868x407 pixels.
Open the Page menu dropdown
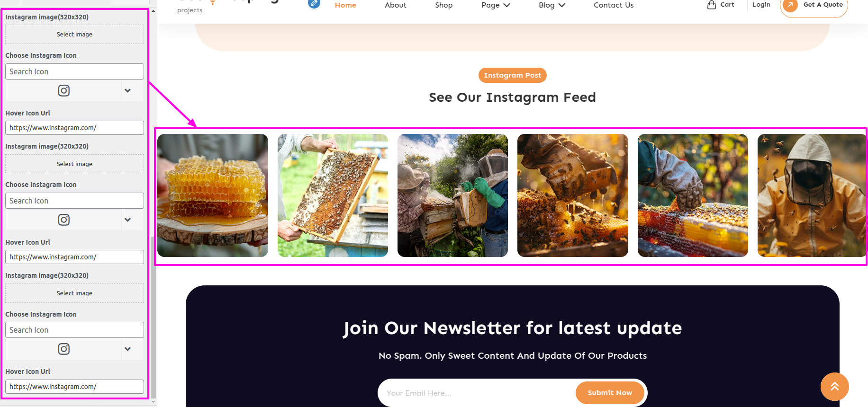(496, 5)
